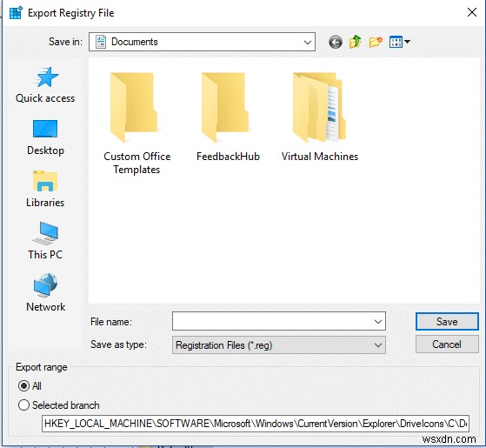Screen dimensions: 486x448
Task: Click the selected branch registry path field
Action: 256,424
